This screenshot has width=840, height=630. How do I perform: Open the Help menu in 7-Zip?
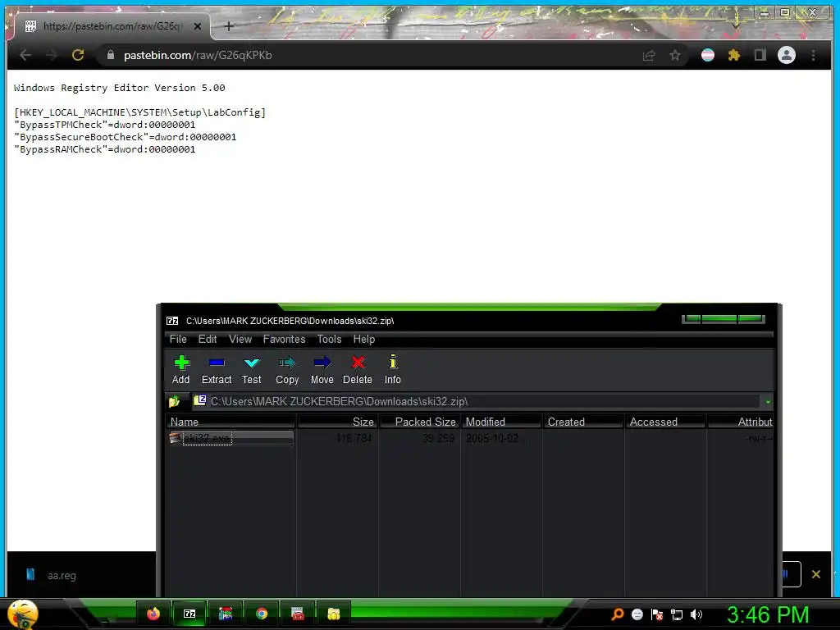363,339
